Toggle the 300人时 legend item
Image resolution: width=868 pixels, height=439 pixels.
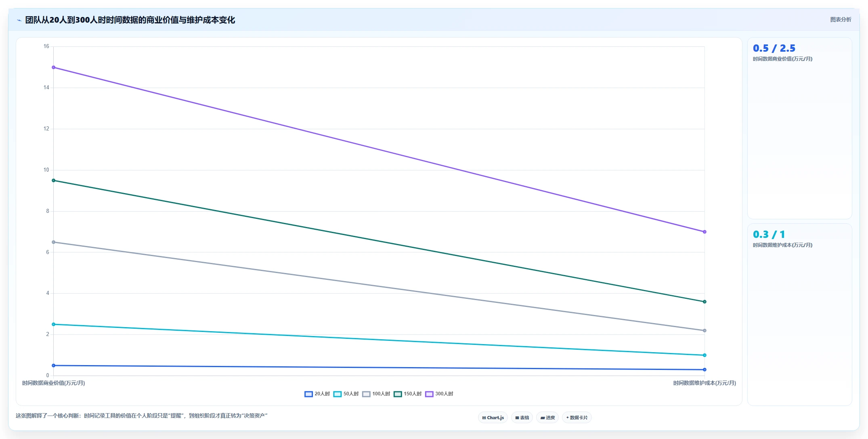pyautogui.click(x=439, y=394)
